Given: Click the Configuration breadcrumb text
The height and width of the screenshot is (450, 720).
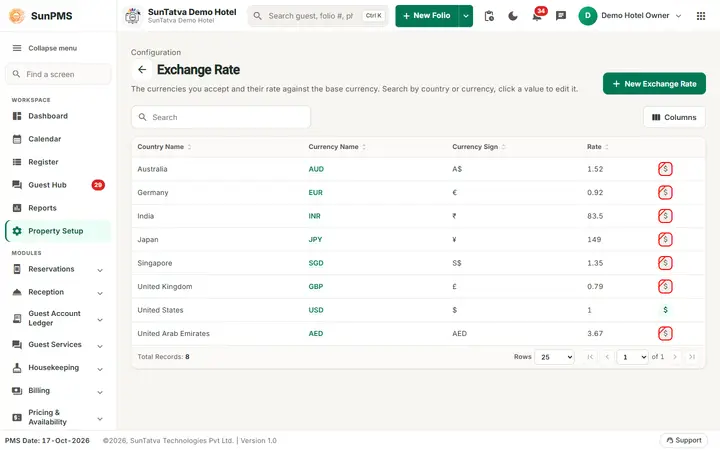Looking at the screenshot, I should click(156, 52).
